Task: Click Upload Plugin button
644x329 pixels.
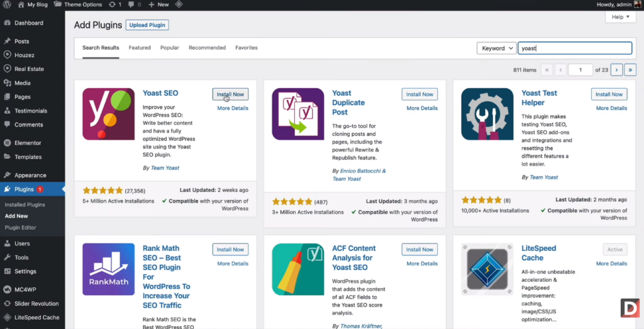Action: pos(147,25)
